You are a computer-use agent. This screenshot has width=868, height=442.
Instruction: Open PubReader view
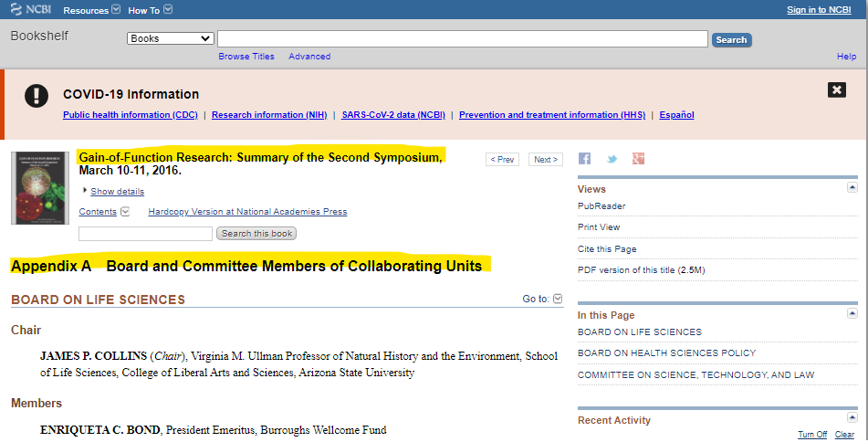(x=601, y=206)
